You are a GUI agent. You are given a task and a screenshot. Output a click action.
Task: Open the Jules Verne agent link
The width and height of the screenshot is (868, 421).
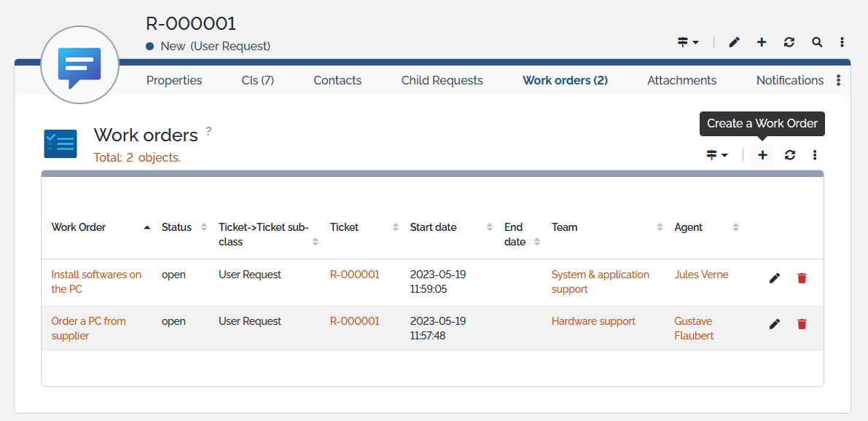[x=701, y=275]
